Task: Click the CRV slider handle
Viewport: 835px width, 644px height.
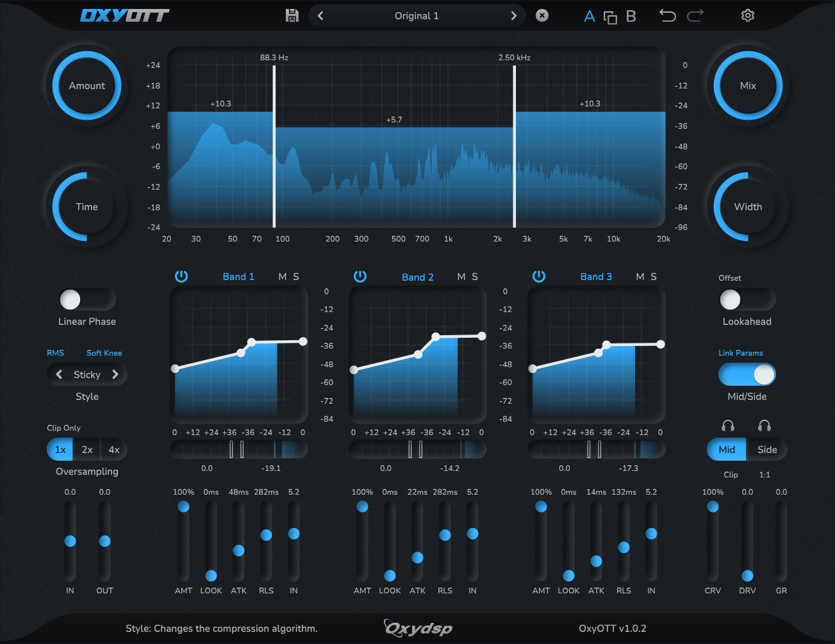Action: [713, 507]
